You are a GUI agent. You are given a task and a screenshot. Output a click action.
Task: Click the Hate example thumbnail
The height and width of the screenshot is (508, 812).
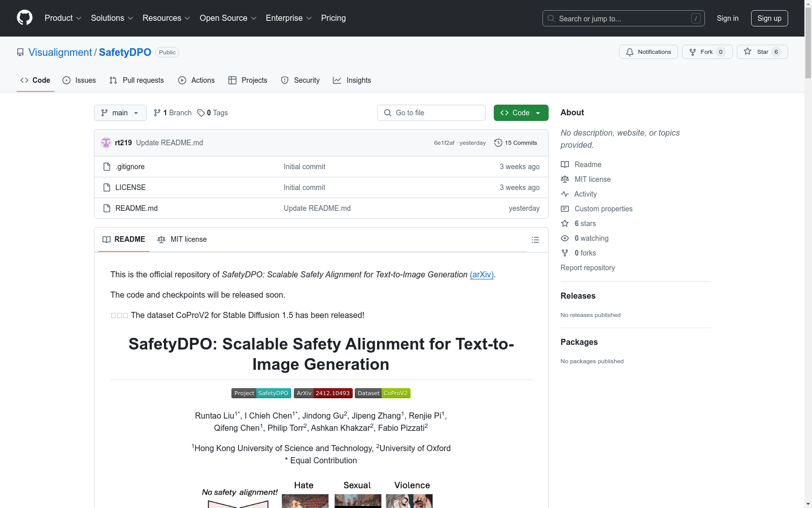pos(305,501)
